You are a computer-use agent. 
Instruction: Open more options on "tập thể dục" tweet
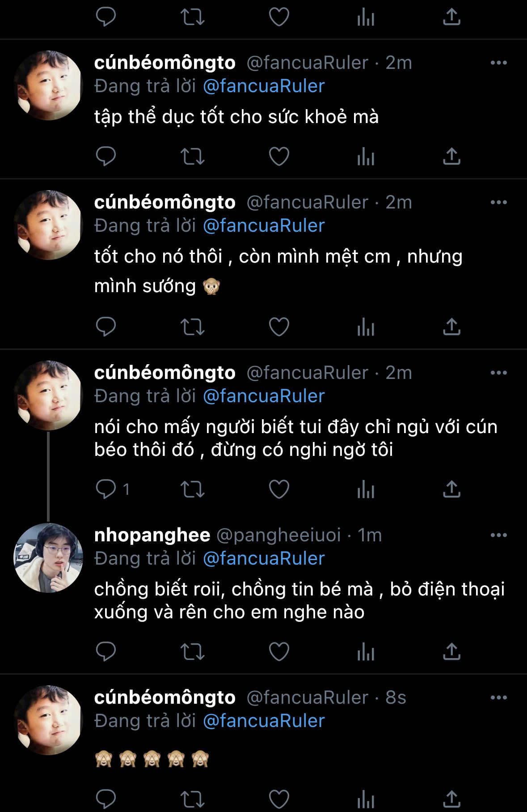coord(498,63)
